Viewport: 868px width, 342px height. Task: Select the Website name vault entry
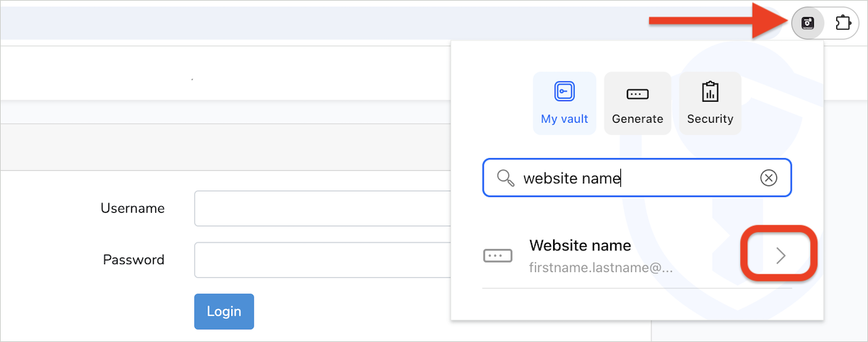pyautogui.click(x=638, y=255)
